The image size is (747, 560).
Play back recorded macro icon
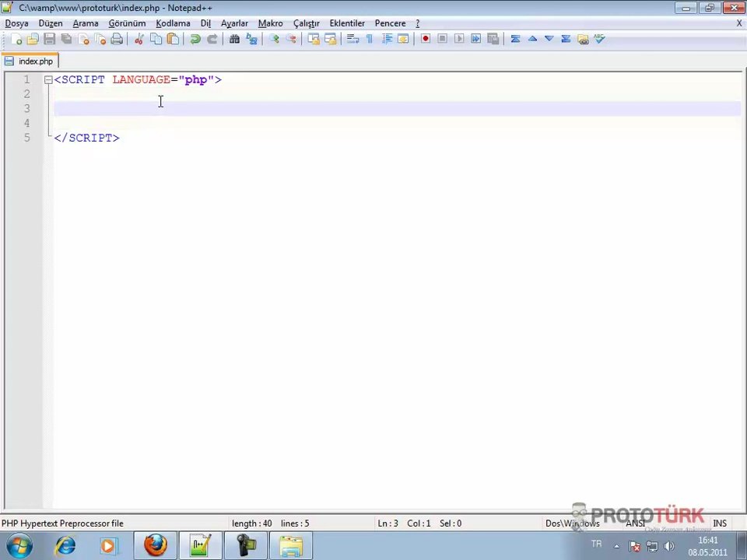pos(459,39)
